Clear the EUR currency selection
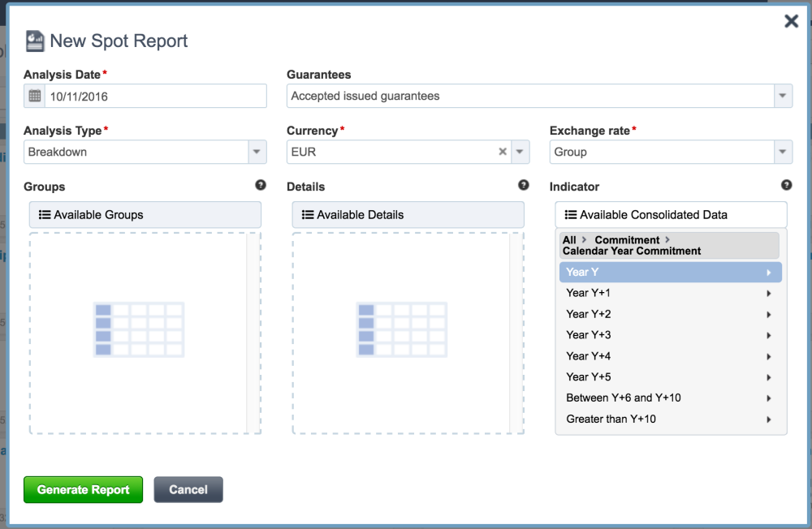 point(503,152)
